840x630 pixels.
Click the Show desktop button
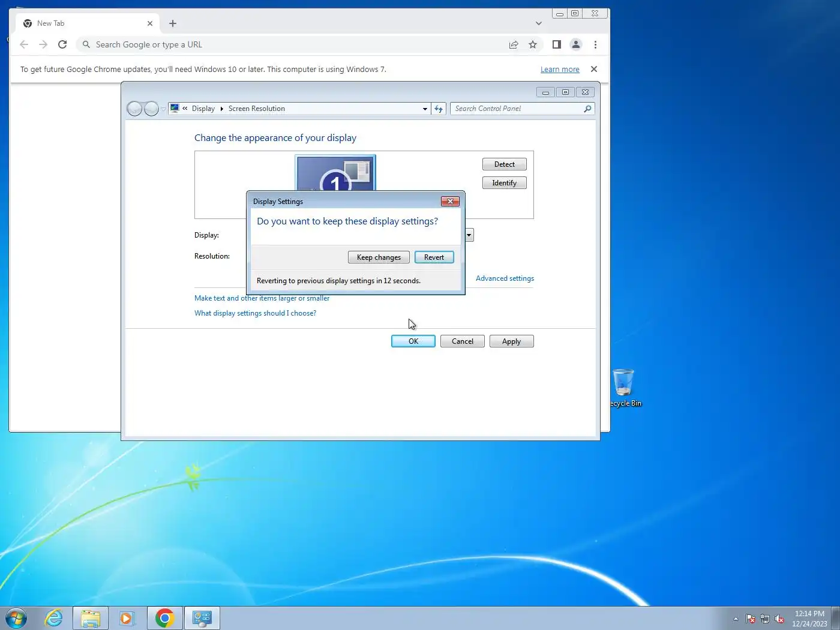point(835,619)
